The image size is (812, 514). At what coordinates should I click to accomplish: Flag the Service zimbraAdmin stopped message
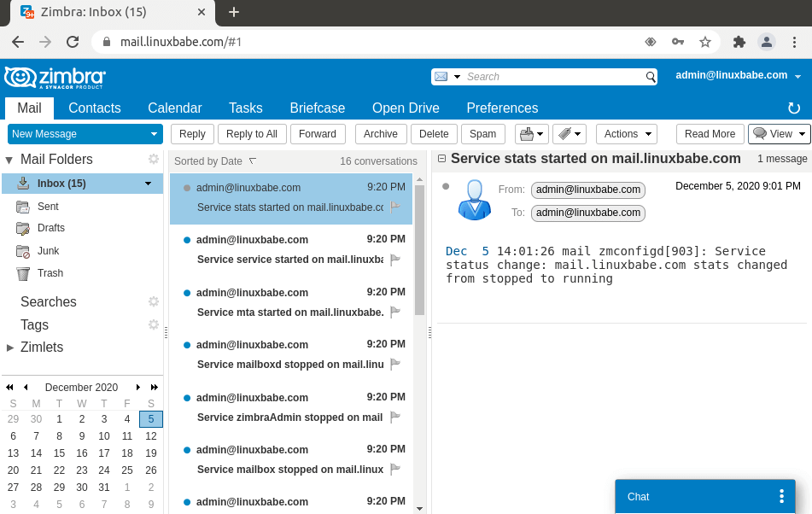[x=395, y=417]
